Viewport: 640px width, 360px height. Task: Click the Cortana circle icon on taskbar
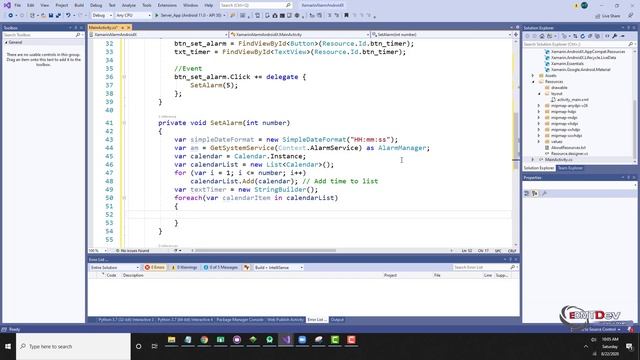138,346
